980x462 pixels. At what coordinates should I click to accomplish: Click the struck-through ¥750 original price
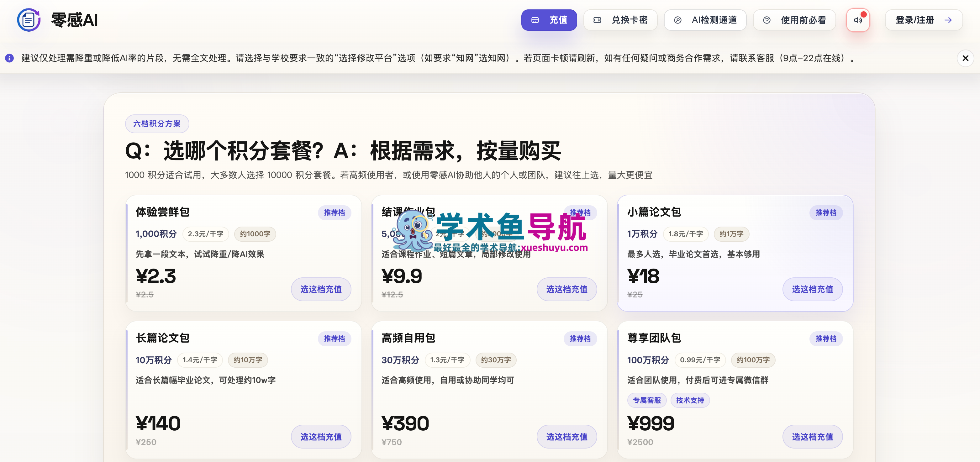click(392, 442)
